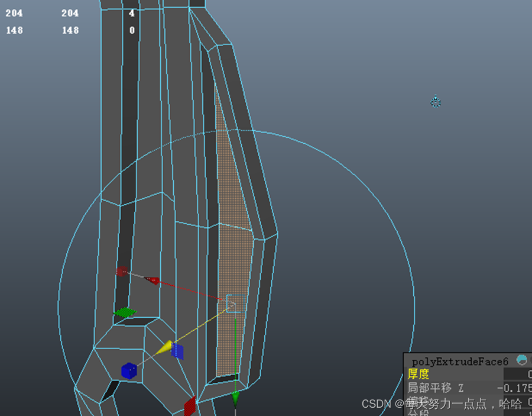The height and width of the screenshot is (416, 532).
Task: Click the manipulator center square handle
Action: tap(235, 303)
